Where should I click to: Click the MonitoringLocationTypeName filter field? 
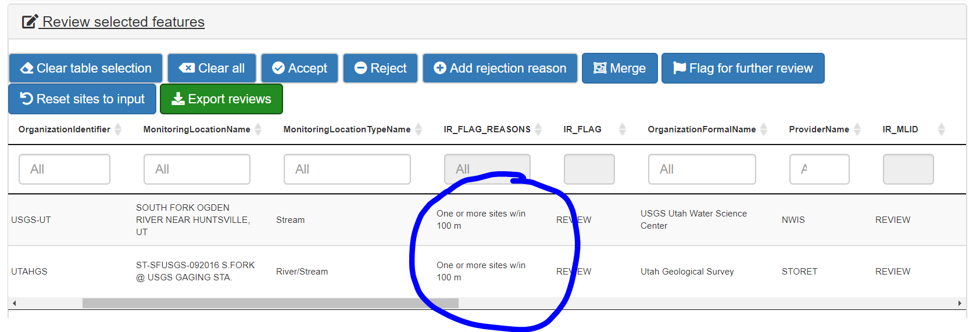coord(347,169)
